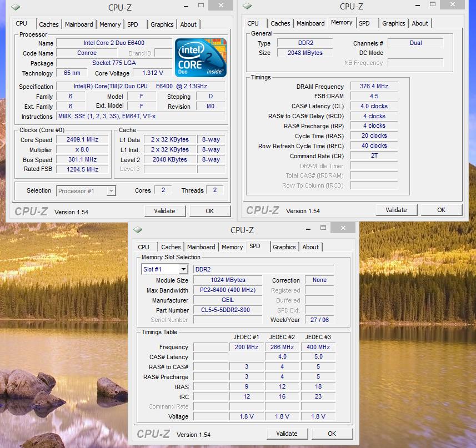Viewport: 476px width, 448px height.
Task: Click the empty Serial Number field
Action: pos(228,320)
